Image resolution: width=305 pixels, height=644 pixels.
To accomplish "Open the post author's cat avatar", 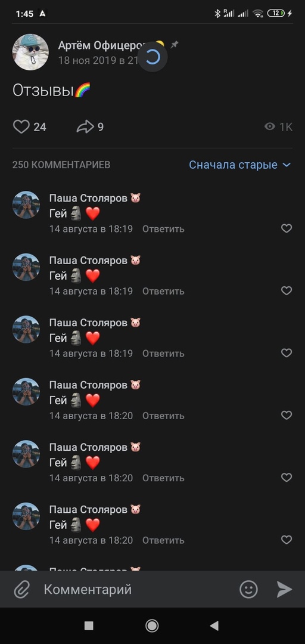I will tap(30, 52).
